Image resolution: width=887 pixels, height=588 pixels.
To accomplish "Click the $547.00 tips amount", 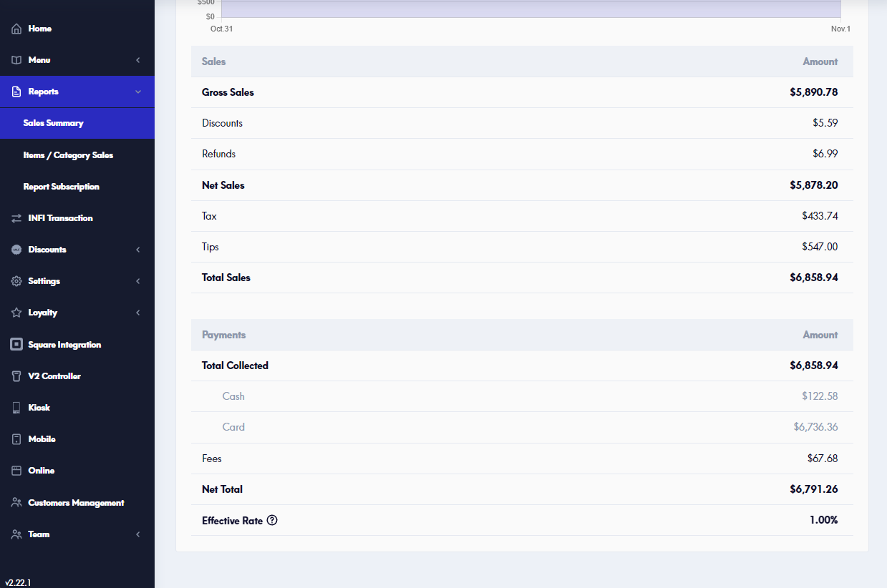I will (x=820, y=247).
